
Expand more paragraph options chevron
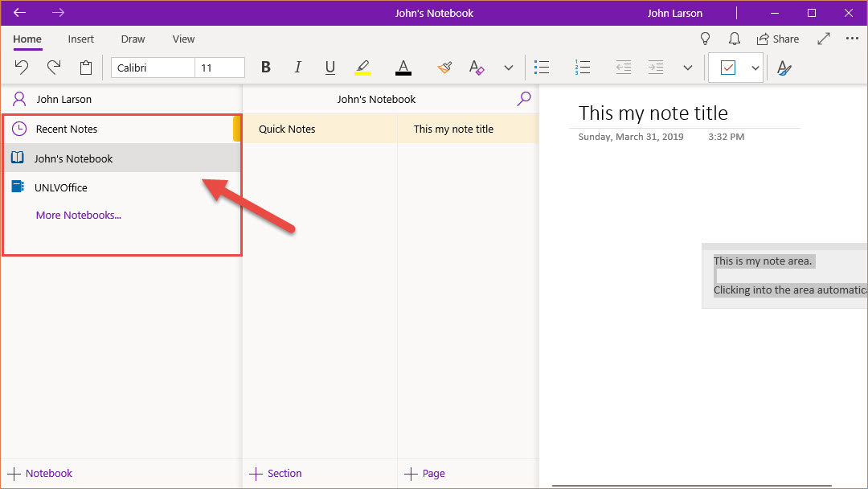click(687, 68)
